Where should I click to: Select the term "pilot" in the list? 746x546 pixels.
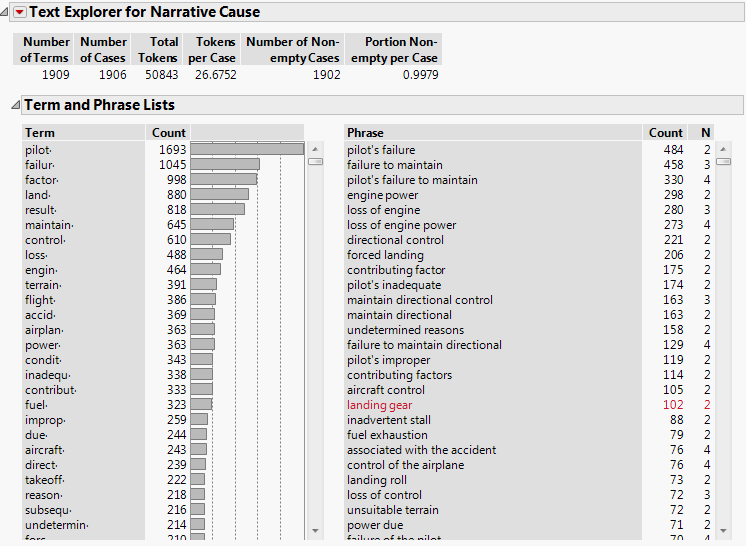[x=38, y=150]
